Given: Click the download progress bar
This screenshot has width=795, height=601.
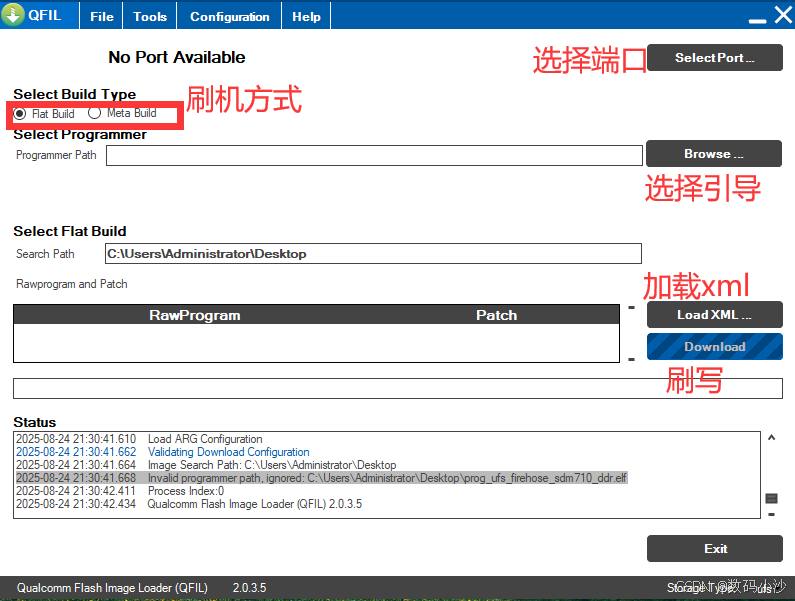Looking at the screenshot, I should 398,388.
